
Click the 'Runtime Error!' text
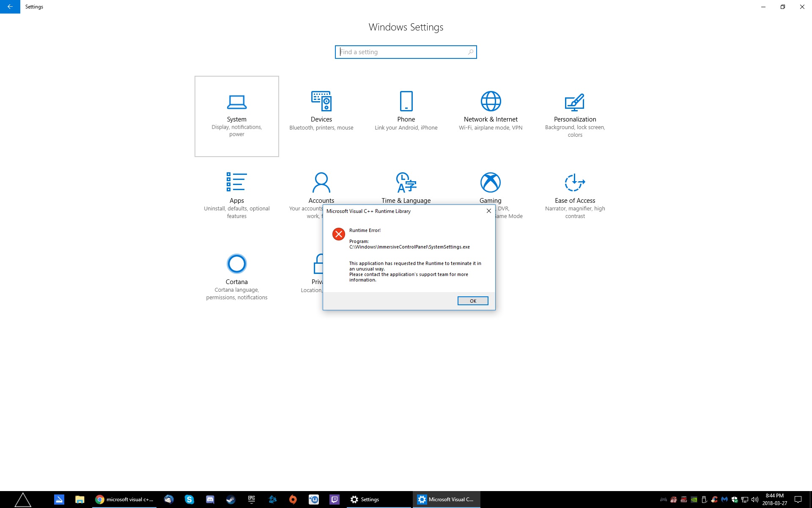click(365, 230)
